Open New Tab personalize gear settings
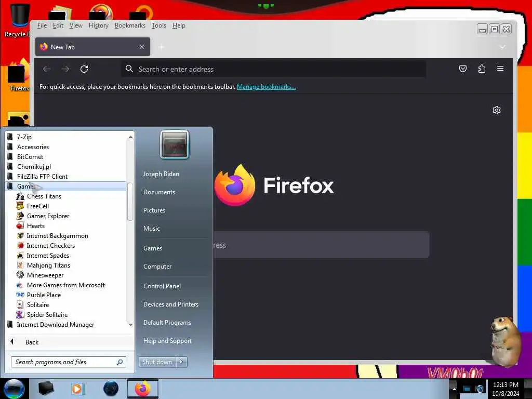Image resolution: width=532 pixels, height=399 pixels. coord(496,110)
